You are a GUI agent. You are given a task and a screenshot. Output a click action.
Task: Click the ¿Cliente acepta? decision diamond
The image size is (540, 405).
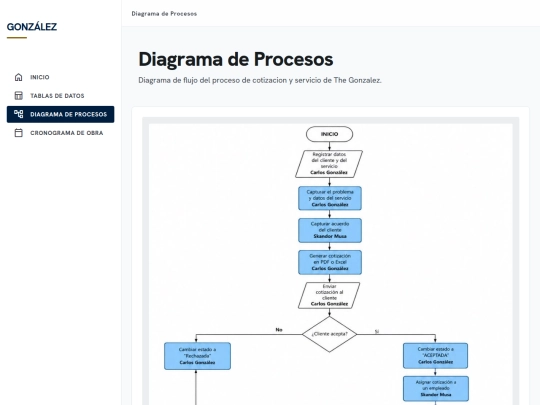(x=329, y=334)
